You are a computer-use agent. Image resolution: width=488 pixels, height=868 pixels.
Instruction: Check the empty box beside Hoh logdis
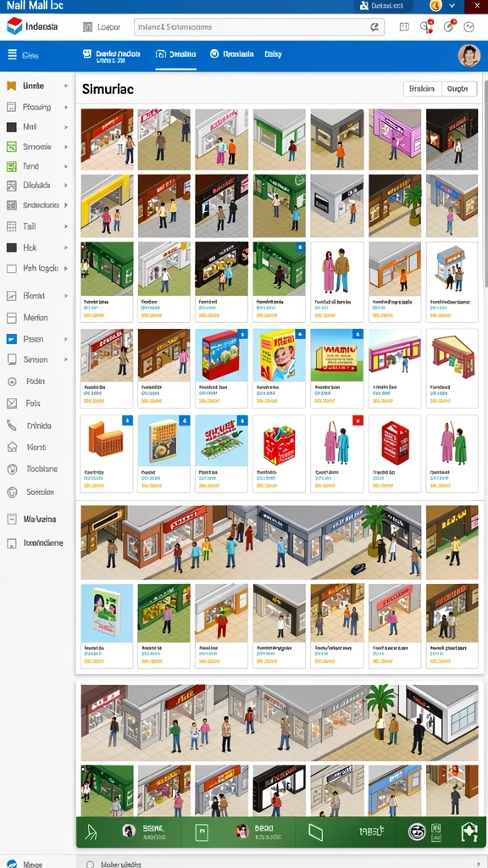[x=11, y=269]
